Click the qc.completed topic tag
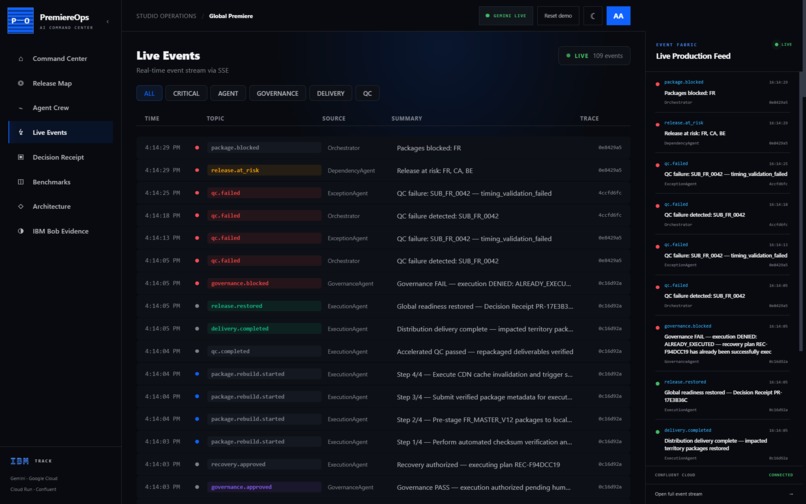This screenshot has width=806, height=504. click(264, 351)
